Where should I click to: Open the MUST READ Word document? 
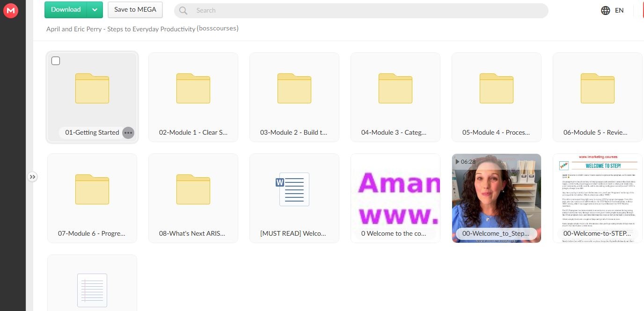click(x=294, y=189)
